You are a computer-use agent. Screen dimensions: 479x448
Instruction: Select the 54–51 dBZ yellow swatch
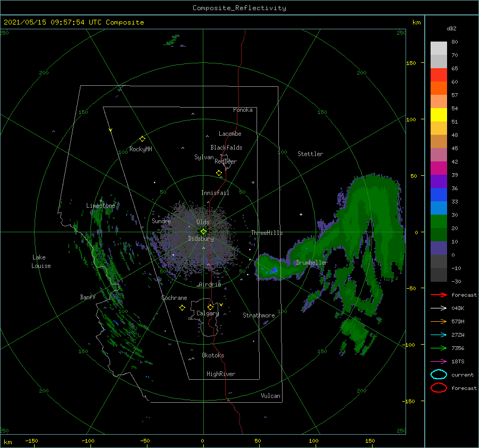pos(439,115)
